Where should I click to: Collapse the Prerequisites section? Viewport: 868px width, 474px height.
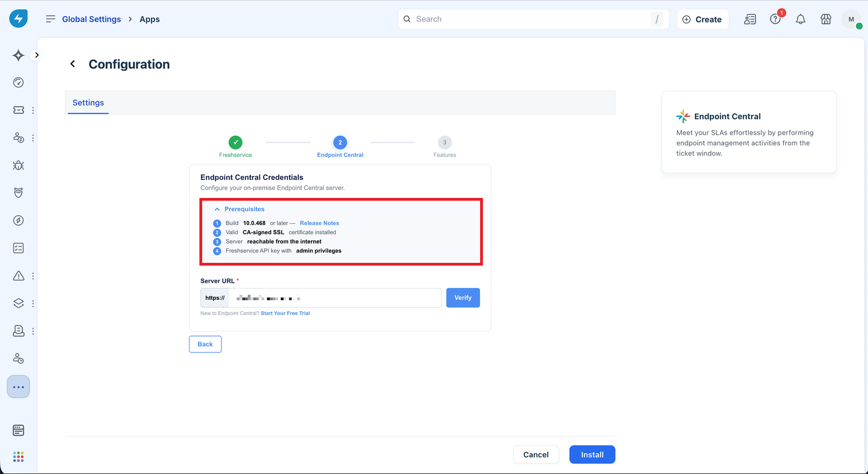pos(239,209)
